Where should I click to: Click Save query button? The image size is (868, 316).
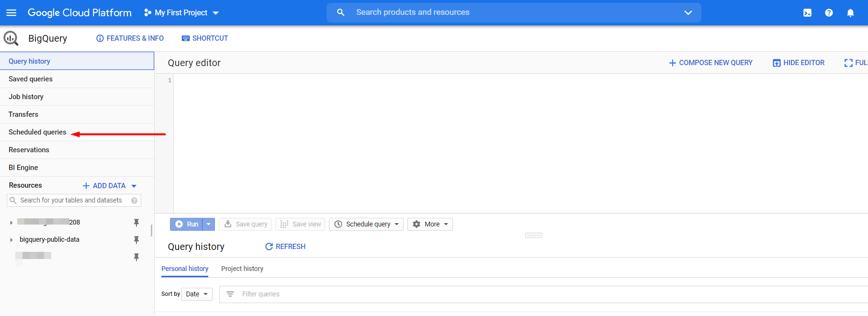point(246,224)
